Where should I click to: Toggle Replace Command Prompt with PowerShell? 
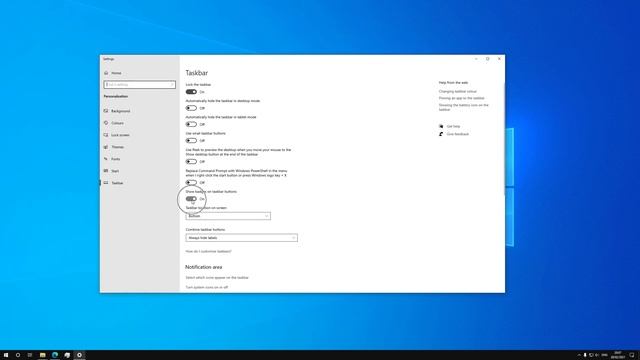191,182
